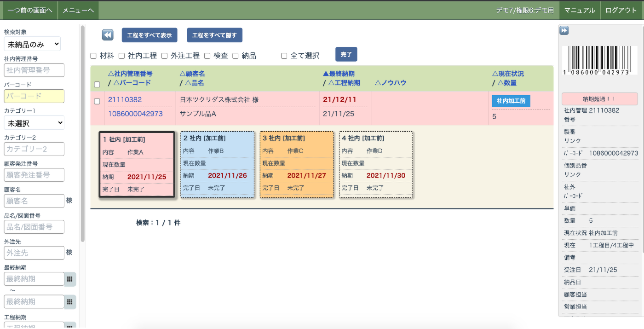Sort by △数量 column header
The height and width of the screenshot is (329, 644).
tap(507, 83)
